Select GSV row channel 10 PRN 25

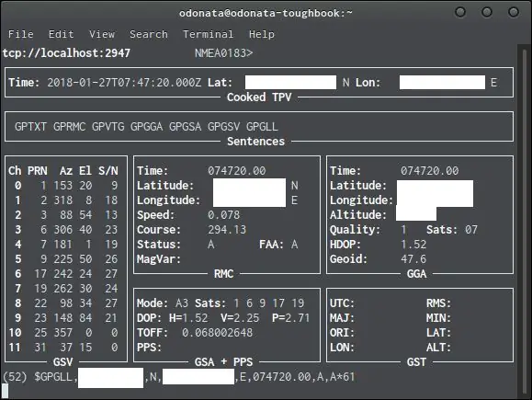[63, 333]
